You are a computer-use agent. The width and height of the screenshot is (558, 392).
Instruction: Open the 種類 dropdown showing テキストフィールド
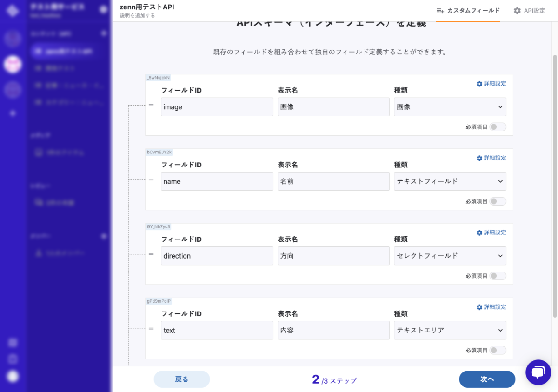pyautogui.click(x=450, y=181)
